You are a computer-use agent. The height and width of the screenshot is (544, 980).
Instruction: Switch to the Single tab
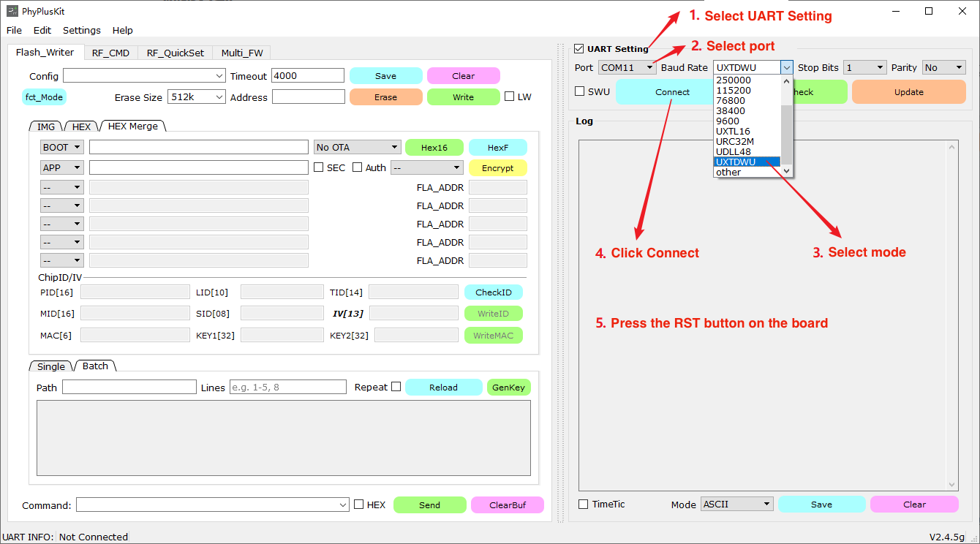click(x=51, y=366)
